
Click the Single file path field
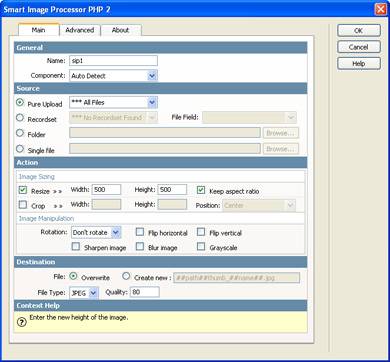click(165, 149)
